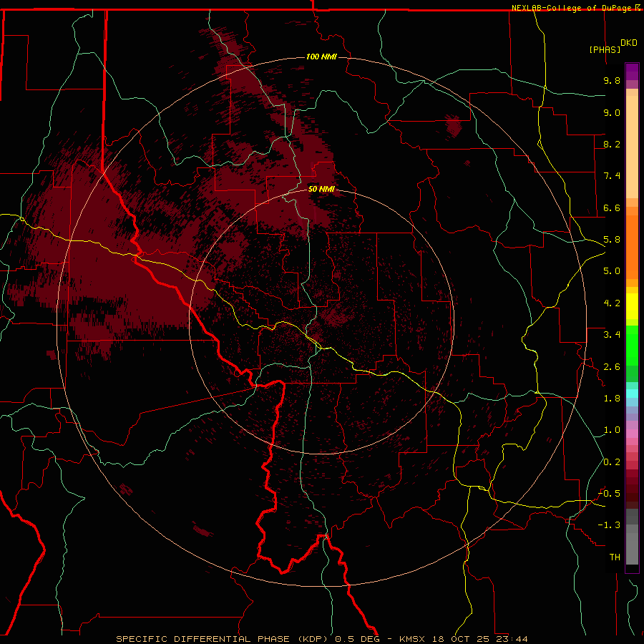The height and width of the screenshot is (644, 644).
Task: Click the orange segment of the color bar
Action: (632, 246)
